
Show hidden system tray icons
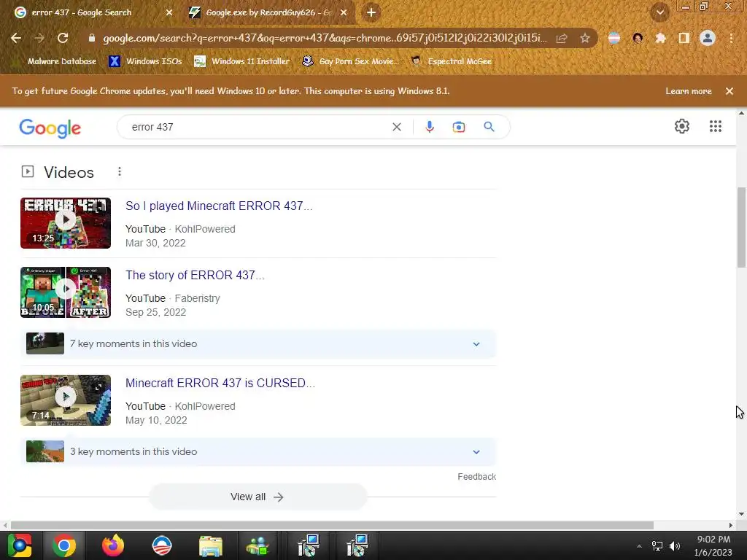639,546
